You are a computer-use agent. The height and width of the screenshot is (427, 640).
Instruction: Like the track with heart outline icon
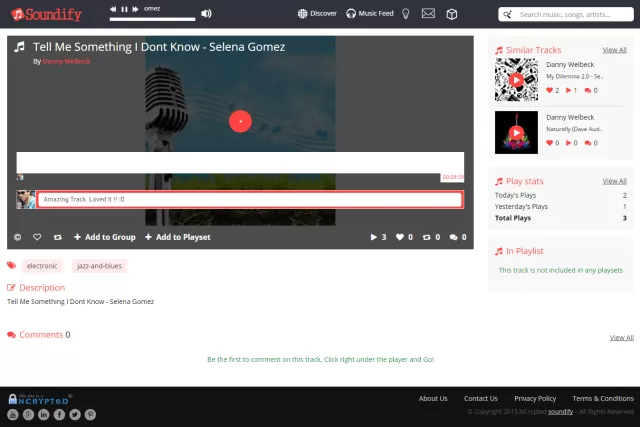(x=37, y=237)
